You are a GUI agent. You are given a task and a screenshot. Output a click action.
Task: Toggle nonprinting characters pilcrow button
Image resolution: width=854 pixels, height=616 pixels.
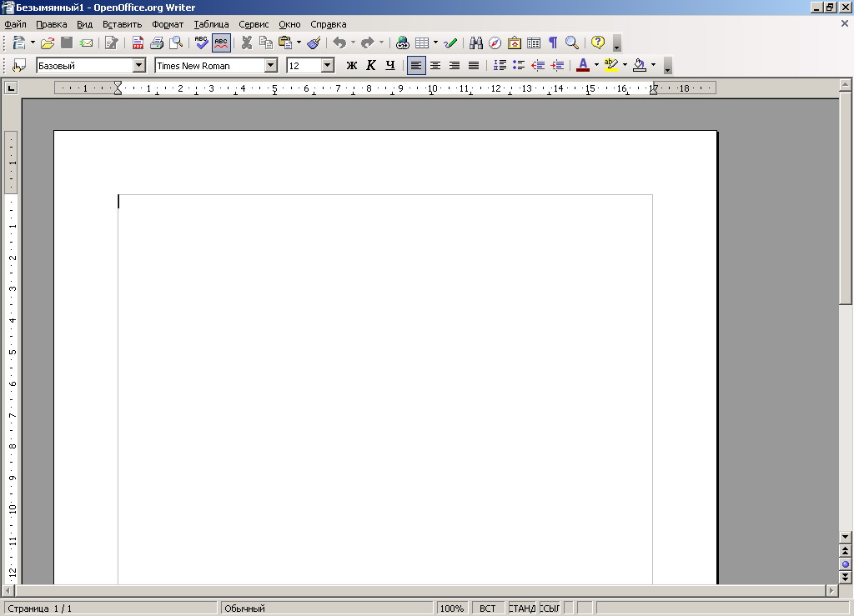click(x=552, y=43)
